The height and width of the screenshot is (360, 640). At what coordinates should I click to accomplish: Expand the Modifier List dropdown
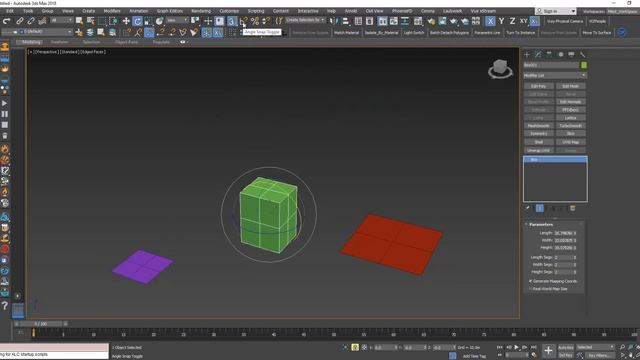point(555,76)
